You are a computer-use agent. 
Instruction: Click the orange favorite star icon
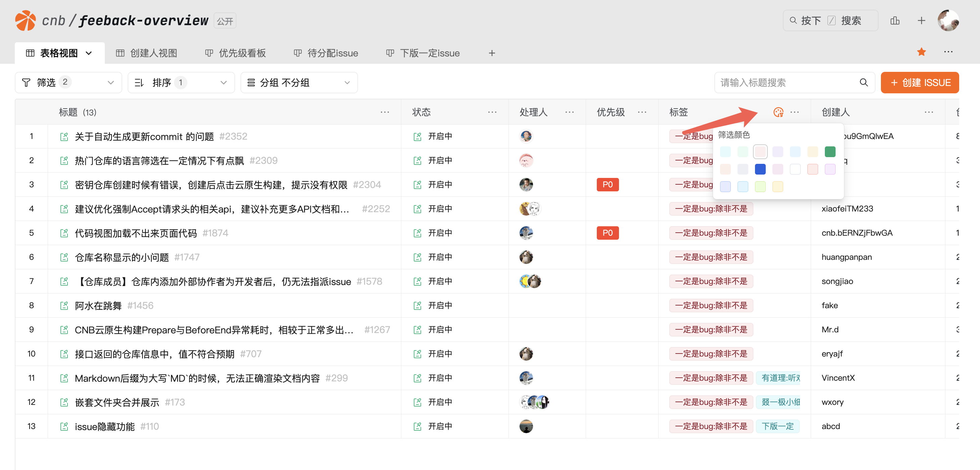click(921, 52)
